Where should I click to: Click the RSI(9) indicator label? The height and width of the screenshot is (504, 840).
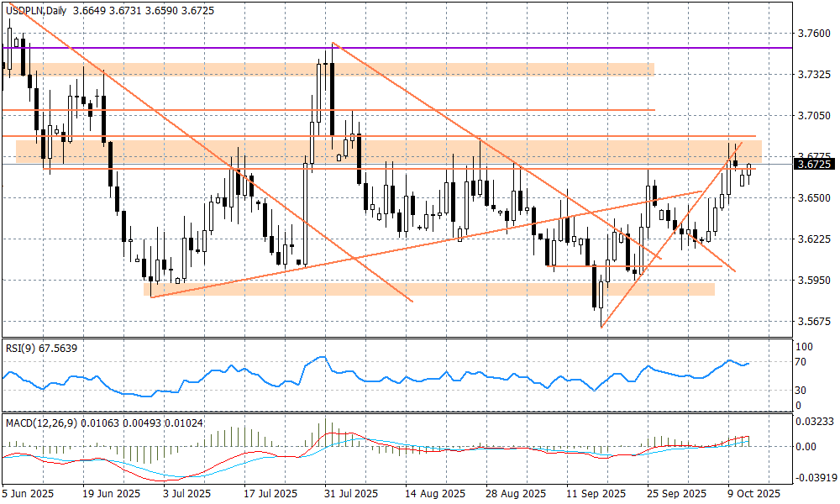pos(21,348)
